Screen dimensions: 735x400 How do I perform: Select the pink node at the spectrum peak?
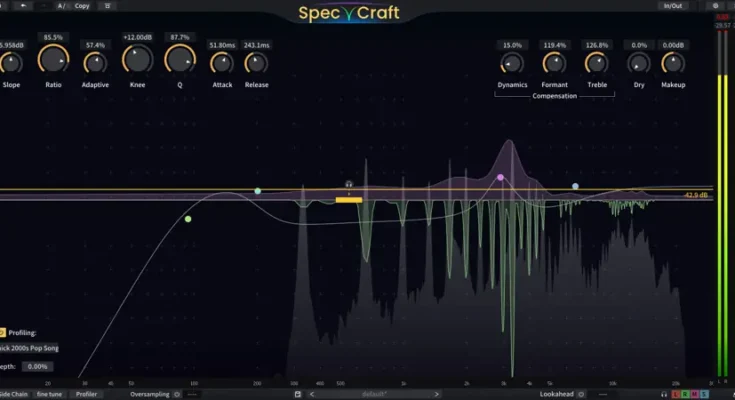click(x=501, y=177)
